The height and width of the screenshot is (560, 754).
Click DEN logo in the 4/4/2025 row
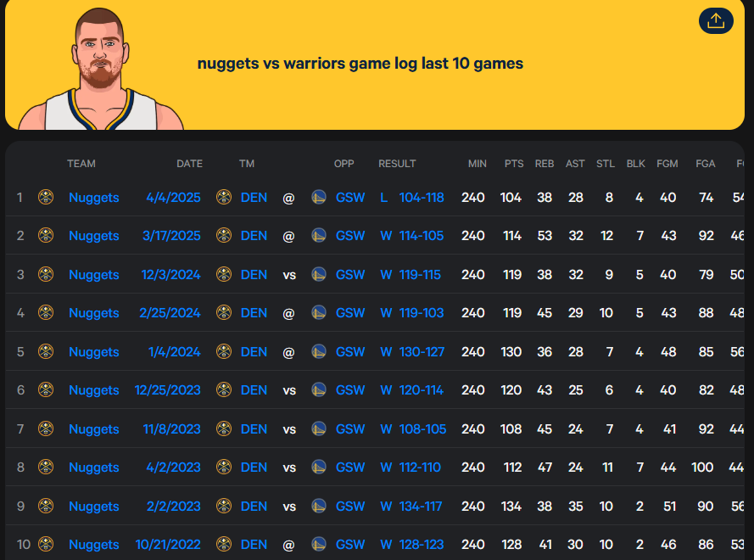coord(224,197)
